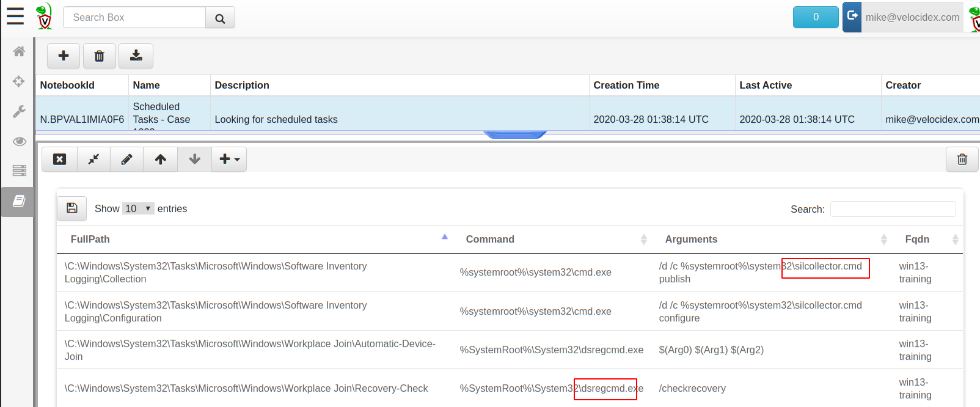Expand the add cell dropdown
Image resolution: width=980 pixels, height=407 pixels.
tap(229, 159)
